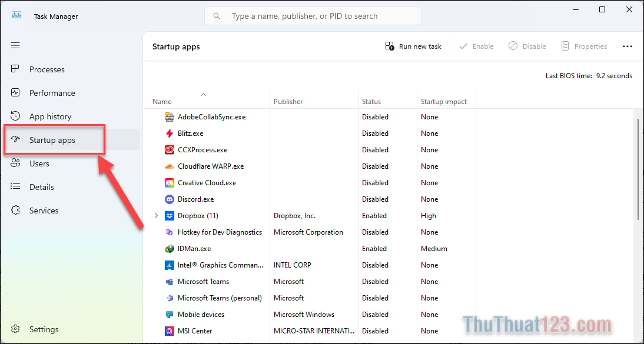This screenshot has width=644, height=344.
Task: Select the CCXProcess.exe name text
Action: click(x=203, y=150)
